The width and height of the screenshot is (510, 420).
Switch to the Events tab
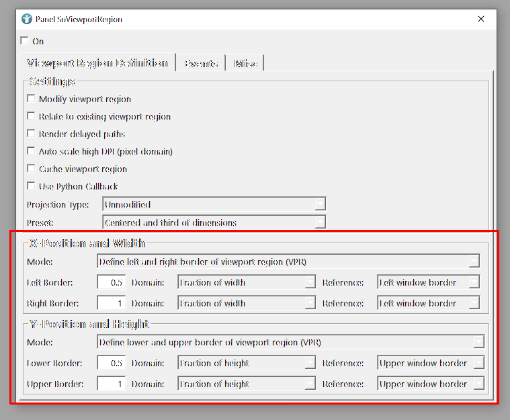pos(201,64)
